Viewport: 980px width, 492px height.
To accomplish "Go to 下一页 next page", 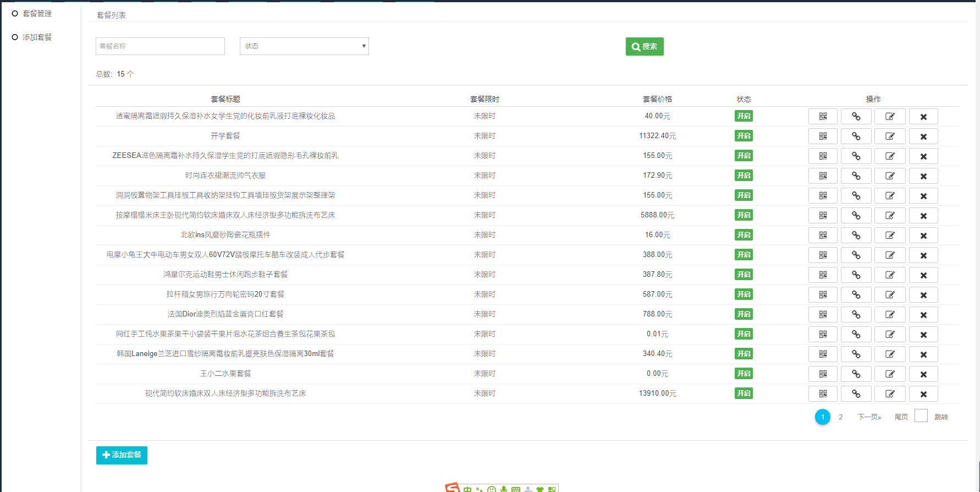I will 869,417.
